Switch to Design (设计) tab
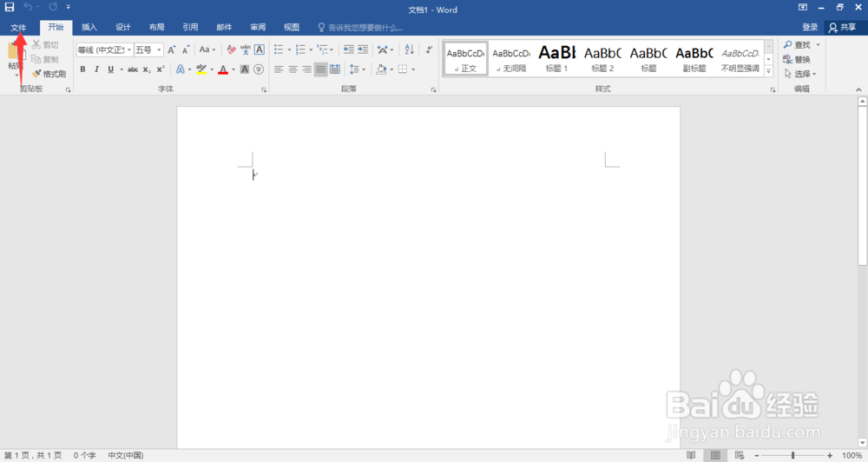The image size is (868, 462). click(x=123, y=27)
